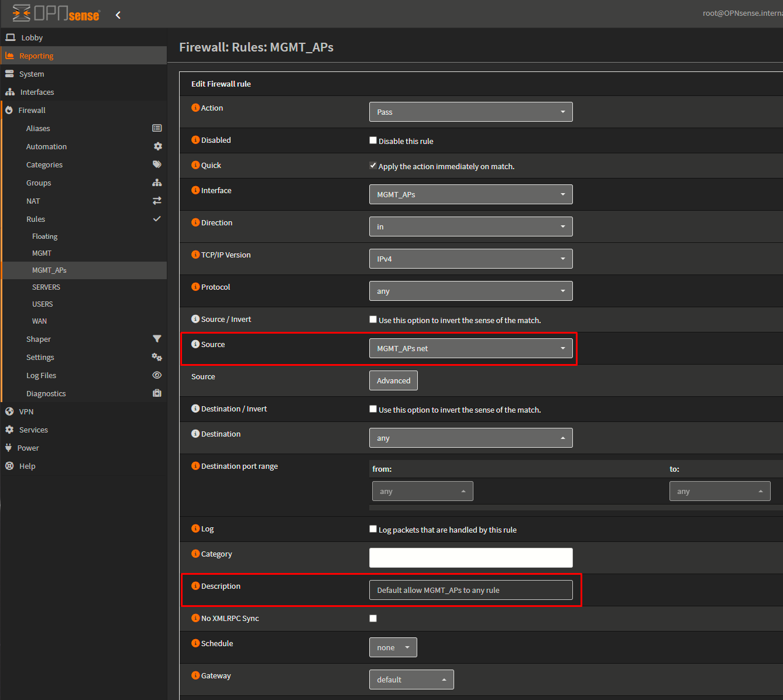Open the destination port 'from' dropdown
This screenshot has width=783, height=700.
[x=423, y=491]
